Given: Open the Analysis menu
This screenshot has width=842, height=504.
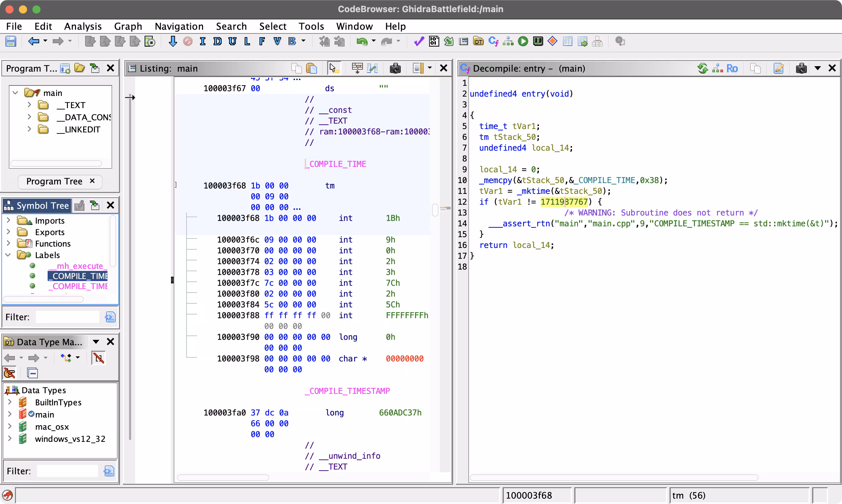Looking at the screenshot, I should pyautogui.click(x=82, y=26).
